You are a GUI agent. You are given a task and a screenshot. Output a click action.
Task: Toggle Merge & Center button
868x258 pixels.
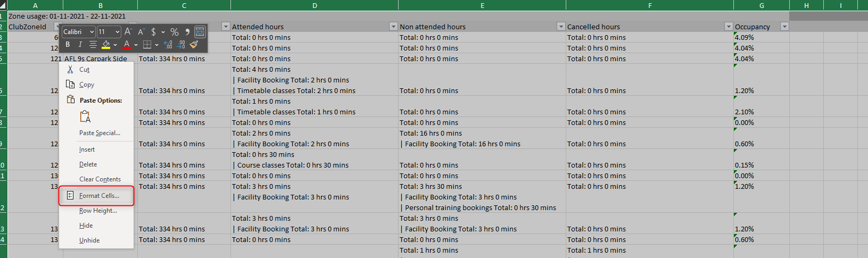(x=200, y=32)
